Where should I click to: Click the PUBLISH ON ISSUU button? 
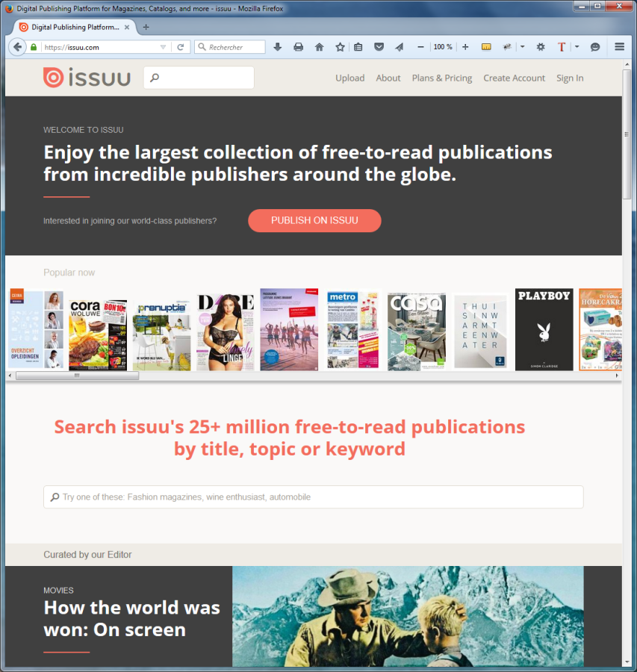(x=314, y=220)
